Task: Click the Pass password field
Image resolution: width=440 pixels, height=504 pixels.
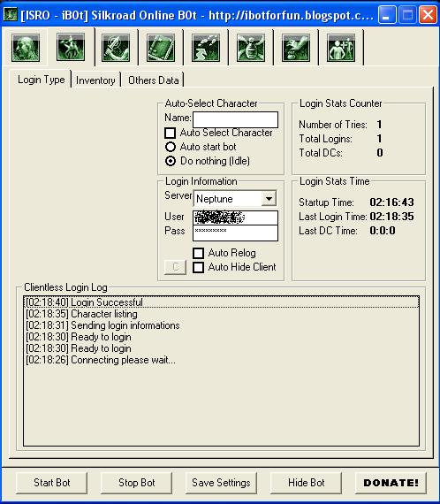Action: pyautogui.click(x=235, y=233)
